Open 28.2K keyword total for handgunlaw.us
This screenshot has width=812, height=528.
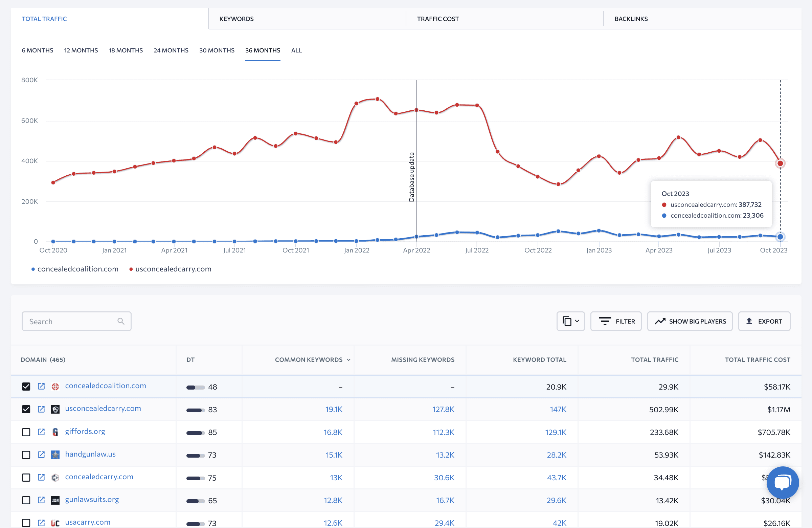pos(557,455)
